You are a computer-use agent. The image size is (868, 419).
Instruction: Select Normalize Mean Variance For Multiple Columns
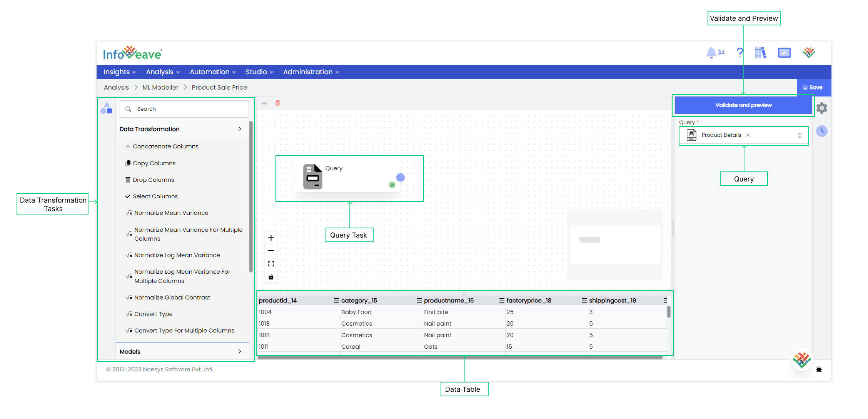[184, 234]
